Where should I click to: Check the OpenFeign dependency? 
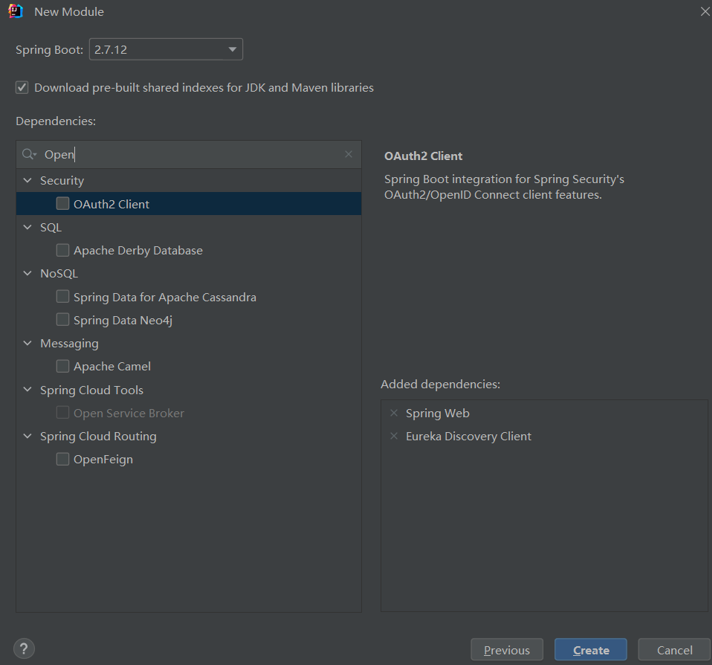[63, 459]
